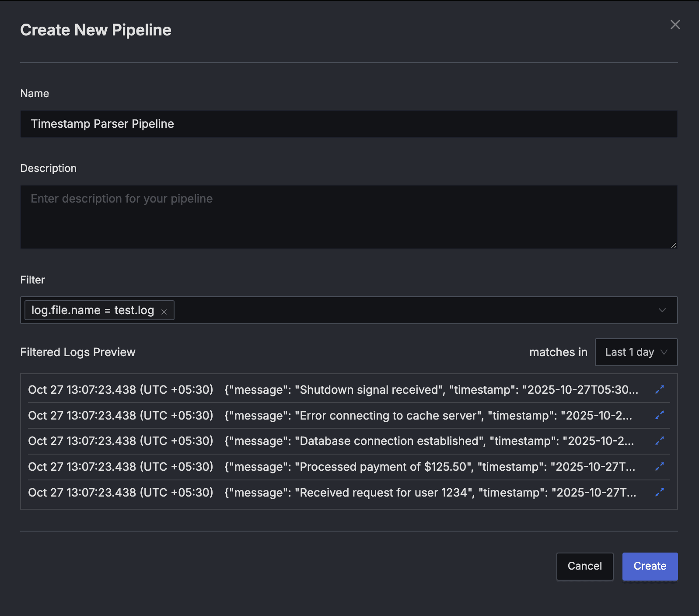Click the Filtered Logs Preview heading
Viewport: 699px width, 616px height.
78,352
